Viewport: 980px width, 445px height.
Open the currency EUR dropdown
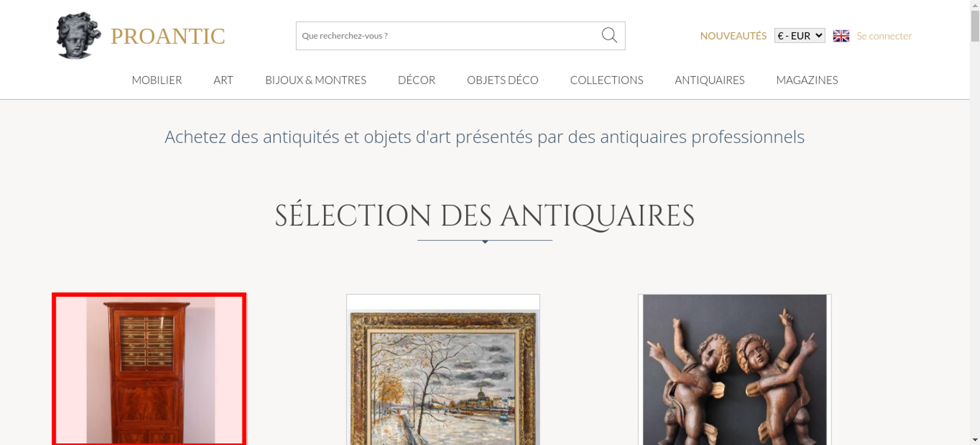[800, 36]
